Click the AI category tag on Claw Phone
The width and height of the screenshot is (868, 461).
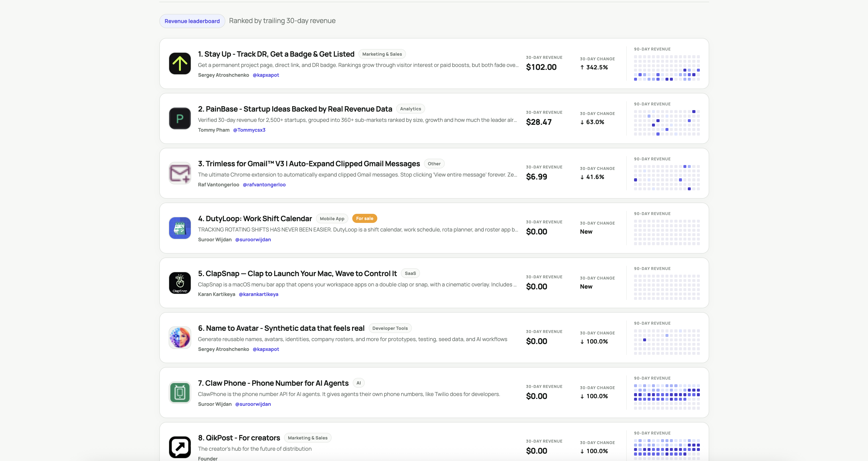(x=359, y=383)
